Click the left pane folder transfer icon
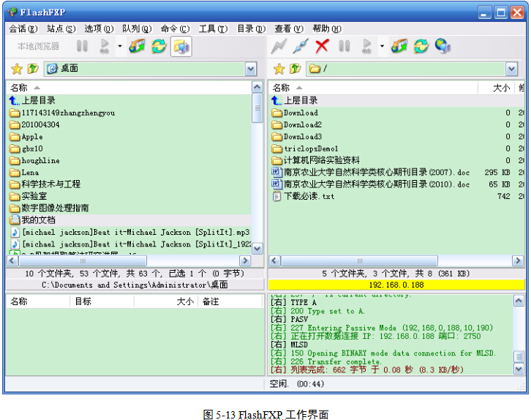Image resolution: width=531 pixels, height=420 pixels. 138,46
